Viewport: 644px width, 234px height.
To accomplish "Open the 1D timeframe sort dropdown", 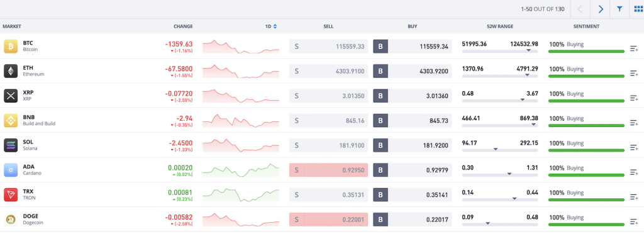I will pos(271,26).
